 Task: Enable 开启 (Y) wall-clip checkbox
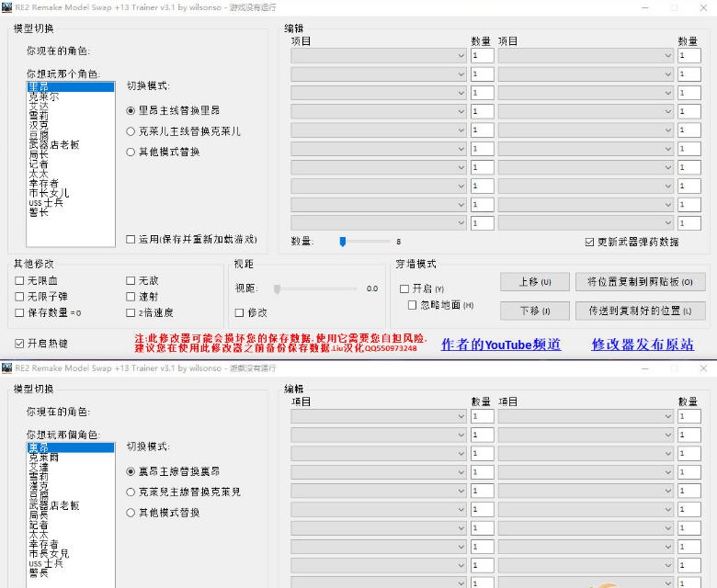pos(404,288)
